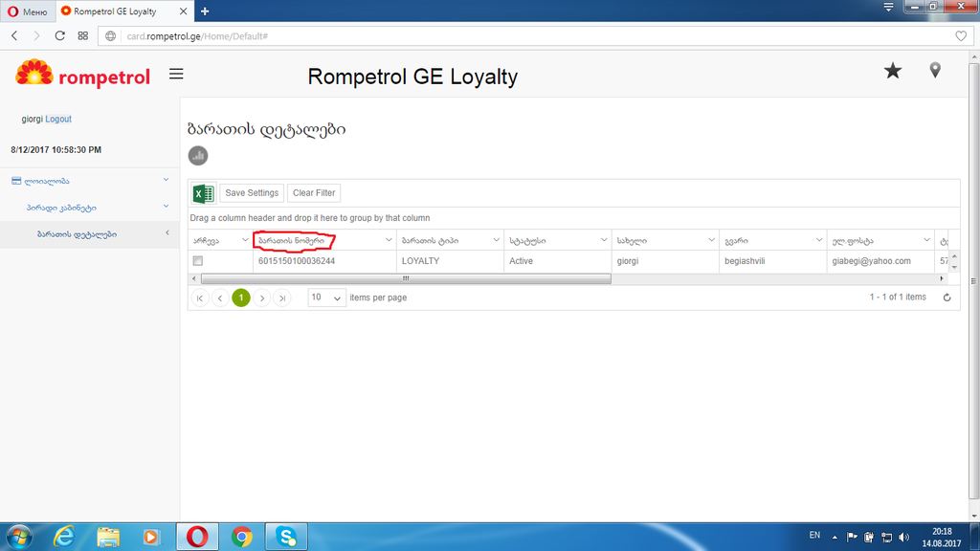Open File Explorer from taskbar
The image size is (980, 551).
tap(108, 537)
